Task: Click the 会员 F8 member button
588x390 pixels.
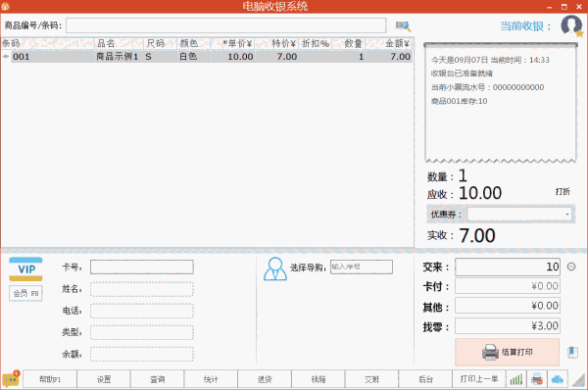Action: pyautogui.click(x=25, y=293)
